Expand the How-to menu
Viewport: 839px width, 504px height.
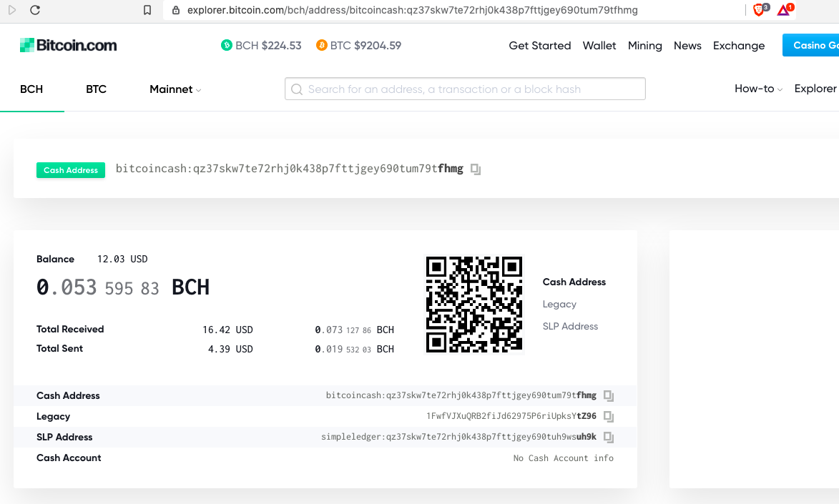[x=758, y=89]
